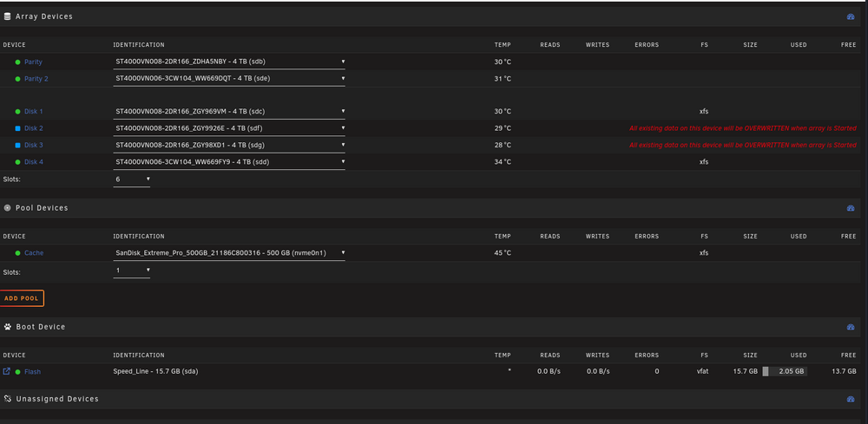Open the Disk 3 device link
This screenshot has height=424, width=868.
click(x=33, y=145)
